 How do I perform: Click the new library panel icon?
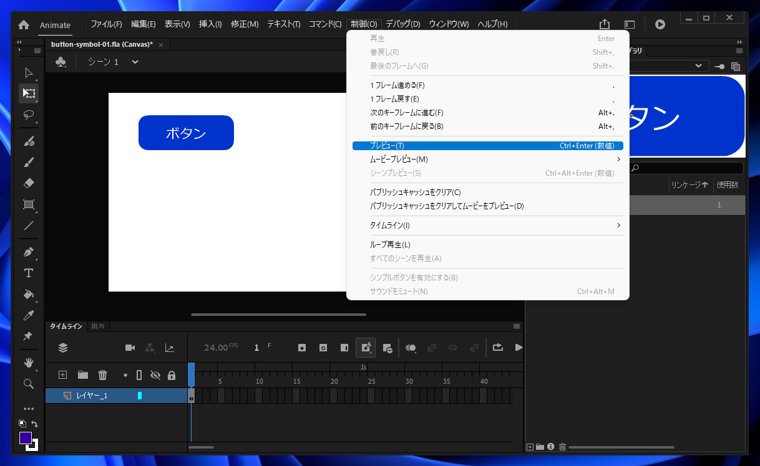735,66
